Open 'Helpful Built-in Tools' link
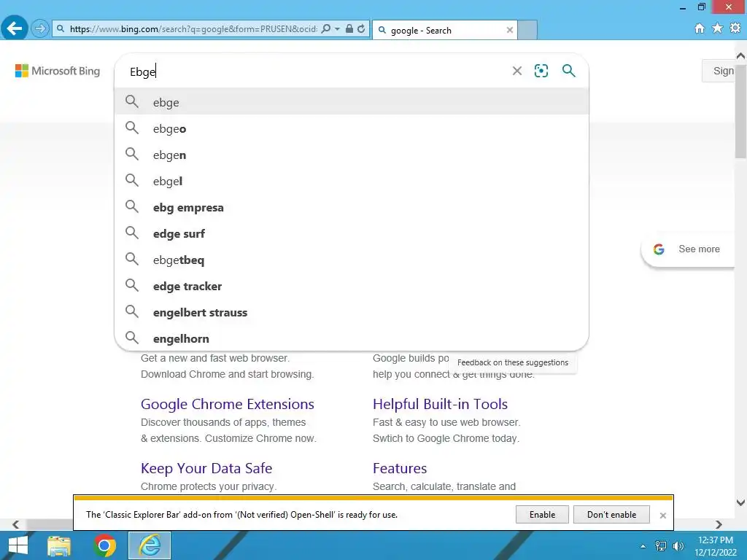This screenshot has width=747, height=560. [440, 404]
